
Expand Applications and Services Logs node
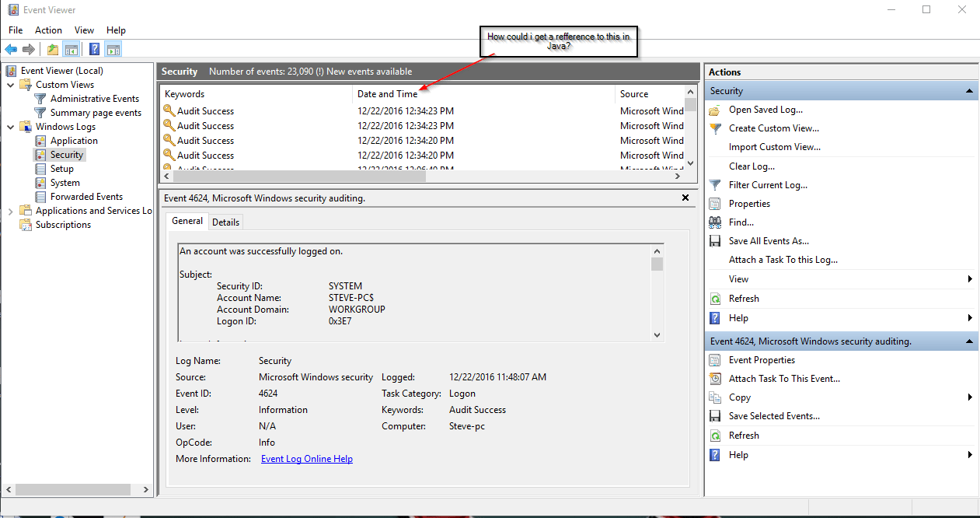[x=11, y=211]
